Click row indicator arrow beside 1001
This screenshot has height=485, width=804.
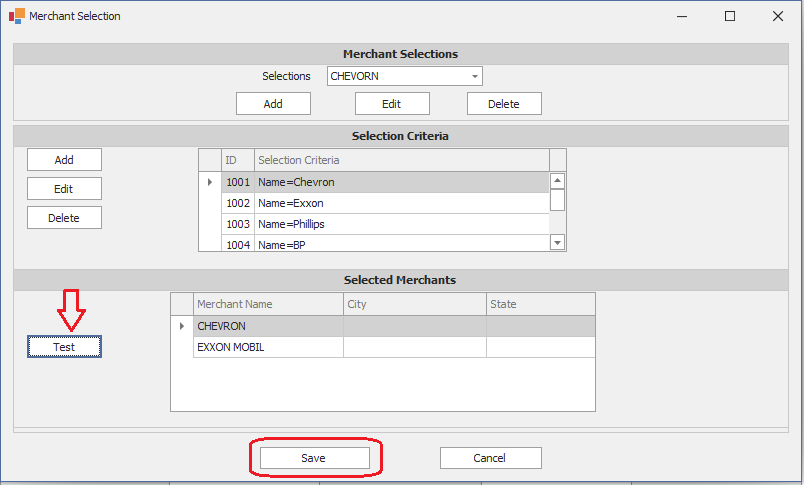click(x=210, y=182)
